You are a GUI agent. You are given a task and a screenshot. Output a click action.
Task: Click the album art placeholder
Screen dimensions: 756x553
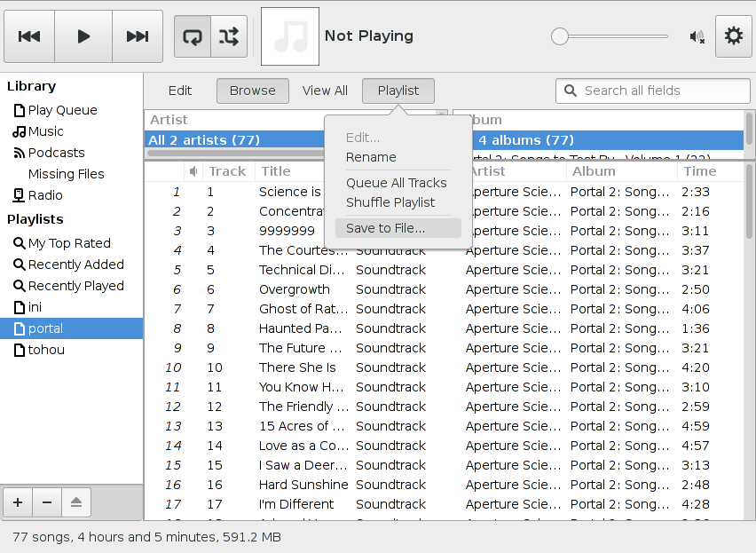(290, 36)
